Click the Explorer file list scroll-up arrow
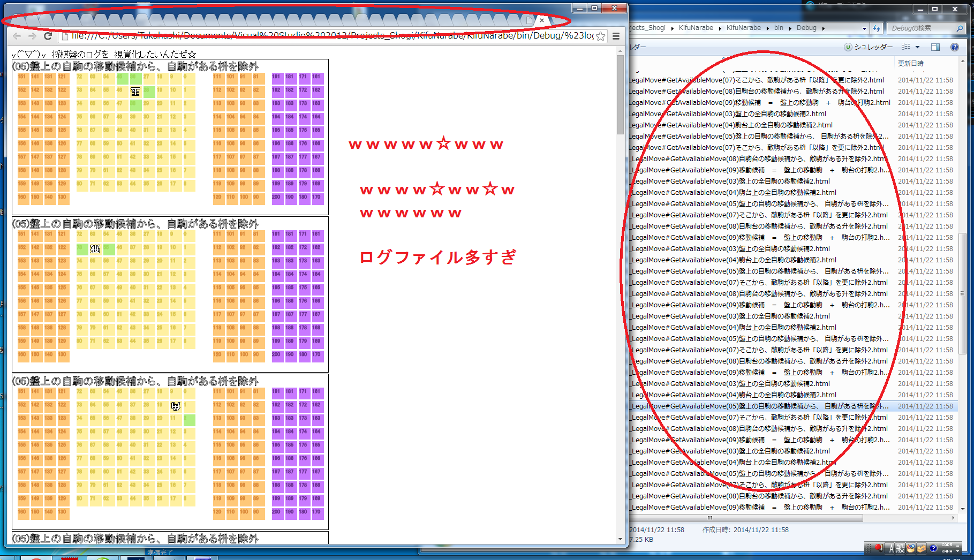This screenshot has height=560, width=974. pyautogui.click(x=963, y=62)
